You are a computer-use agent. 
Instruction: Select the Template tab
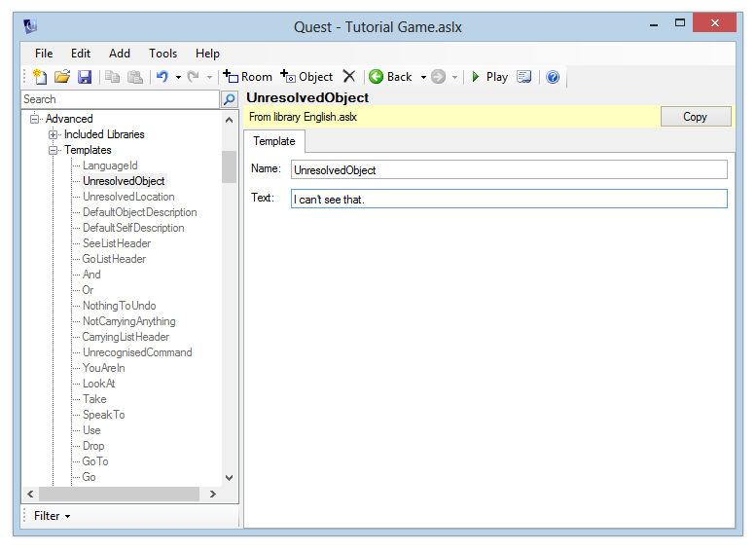click(x=273, y=141)
